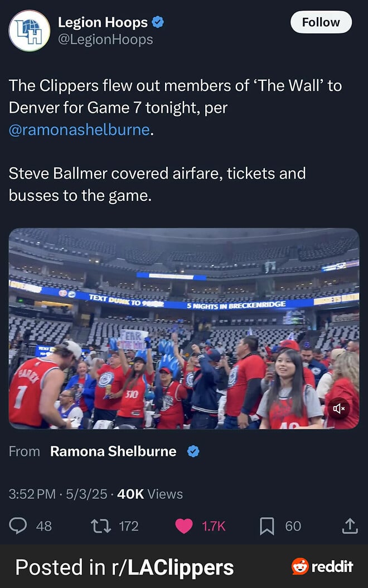Click the Legion Hoops display name
Screen dimensions: 368x588
click(x=103, y=22)
